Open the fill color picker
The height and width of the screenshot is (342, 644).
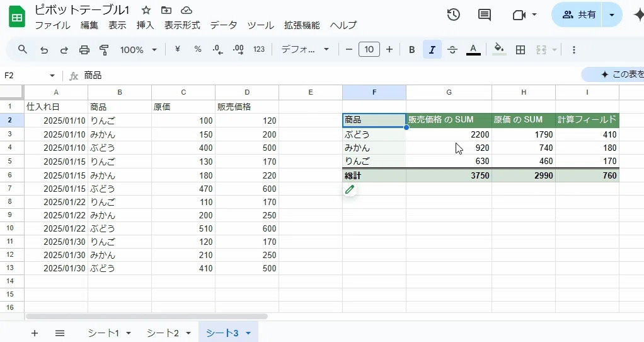499,49
